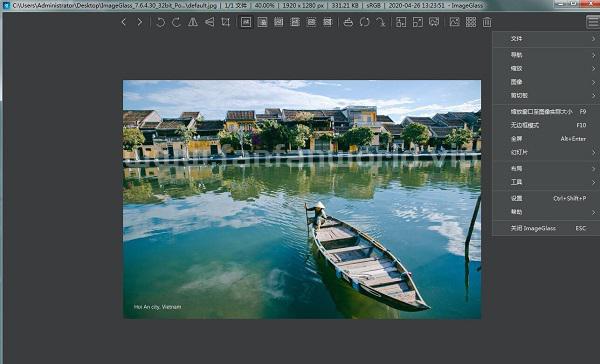Switch to full screen from toolbar
This screenshot has width=600, height=364.
(x=417, y=22)
